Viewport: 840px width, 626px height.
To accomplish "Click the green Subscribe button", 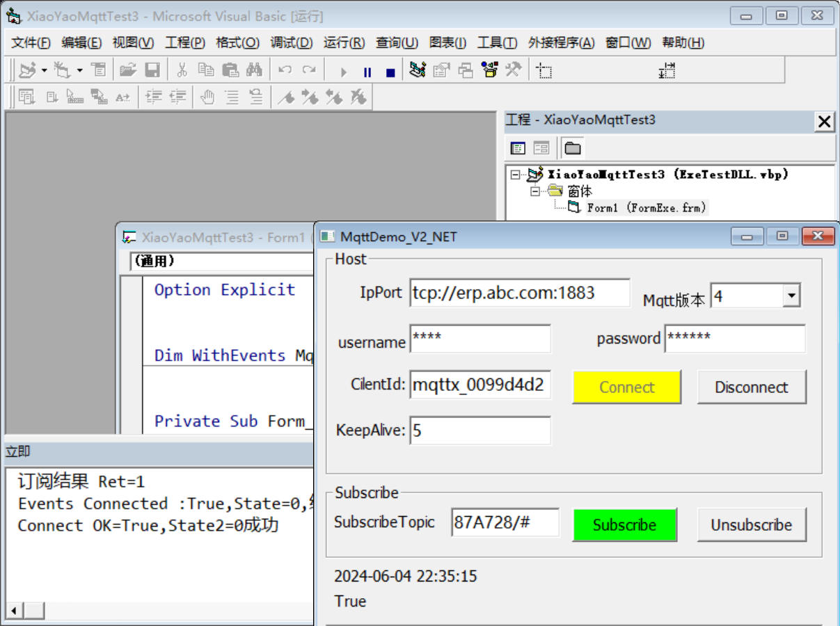I will [624, 525].
